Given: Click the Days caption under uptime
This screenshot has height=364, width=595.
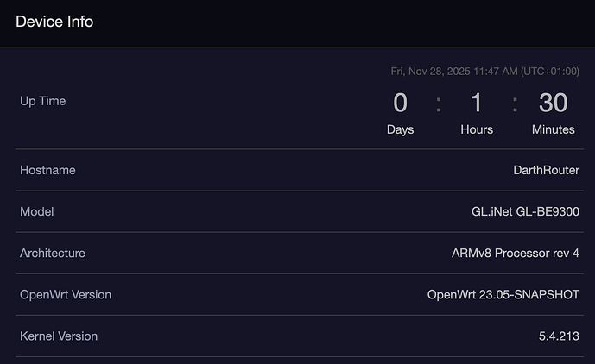Looking at the screenshot, I should 400,129.
